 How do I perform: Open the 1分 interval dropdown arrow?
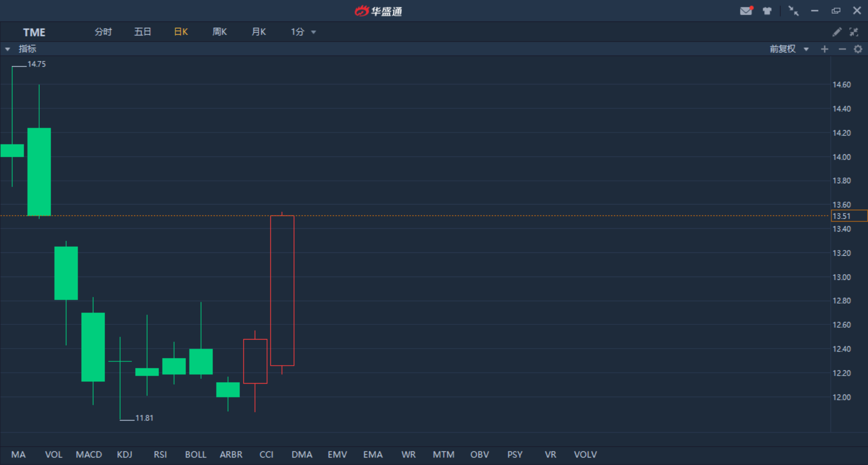[313, 32]
